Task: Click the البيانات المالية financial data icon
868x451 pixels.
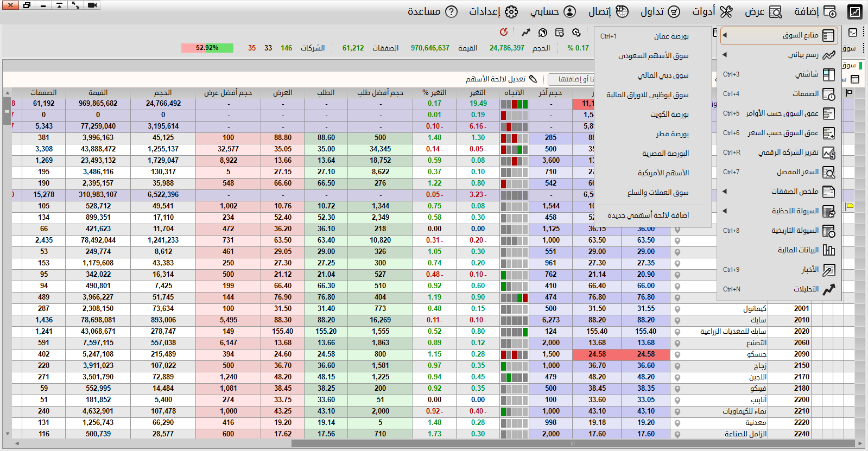Action: [829, 250]
